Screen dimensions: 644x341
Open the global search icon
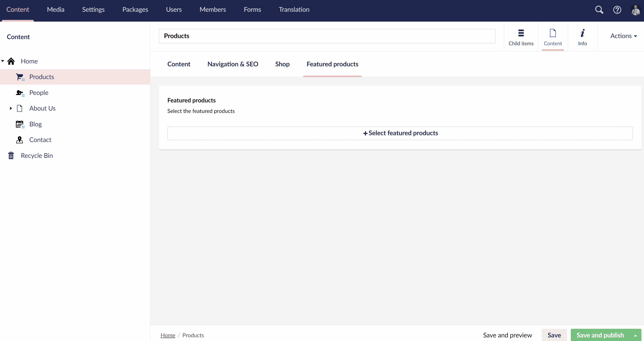click(x=599, y=10)
